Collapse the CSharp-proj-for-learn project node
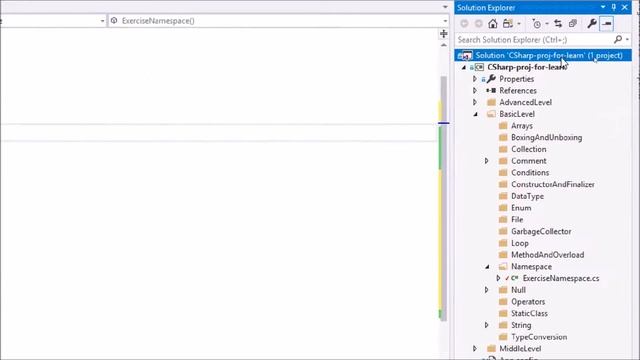The height and width of the screenshot is (360, 640). pos(464,67)
